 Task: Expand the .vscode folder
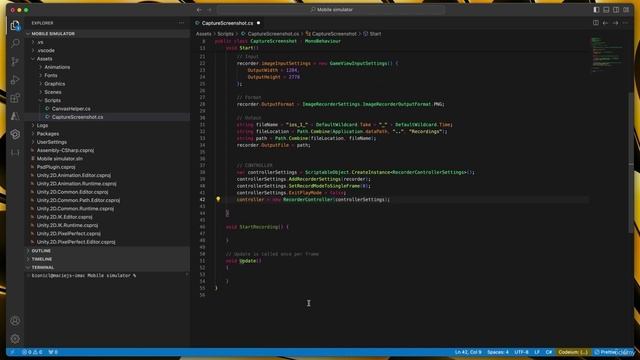tap(108, 51)
